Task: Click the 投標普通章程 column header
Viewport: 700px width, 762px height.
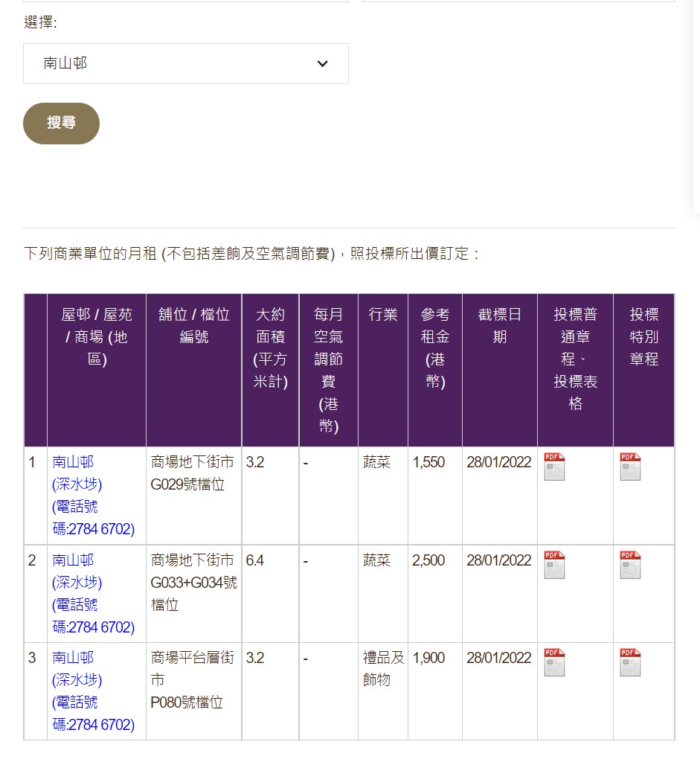Action: (575, 370)
